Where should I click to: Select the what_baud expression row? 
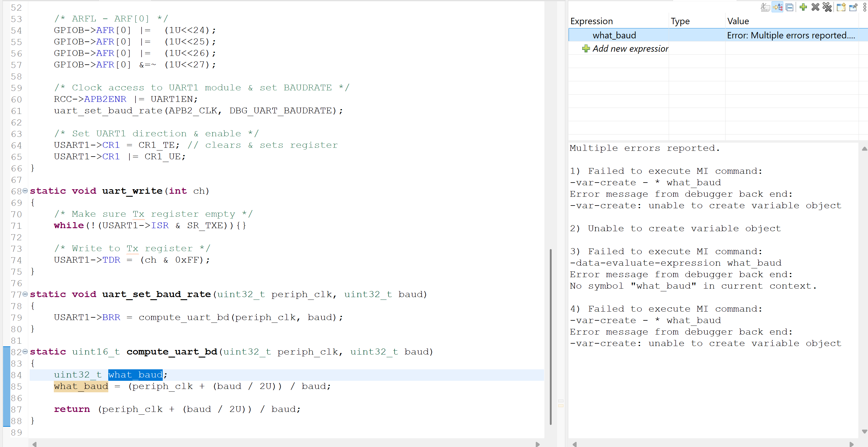[x=614, y=35]
